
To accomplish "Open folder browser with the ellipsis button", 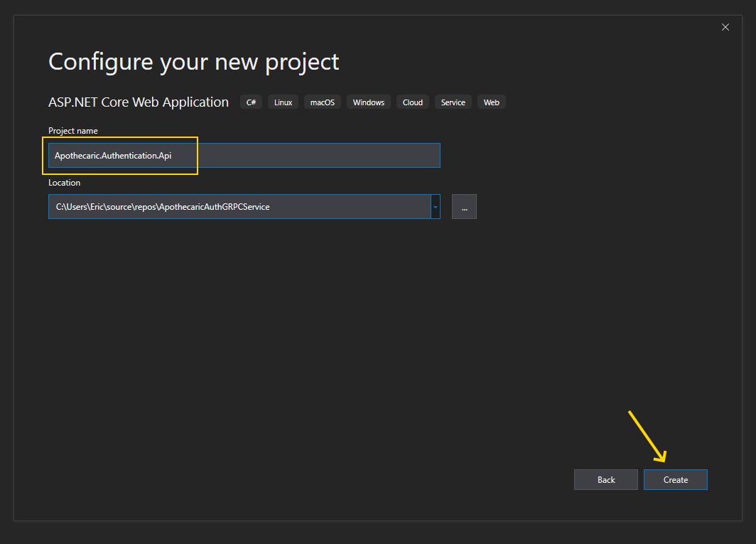I will point(464,207).
